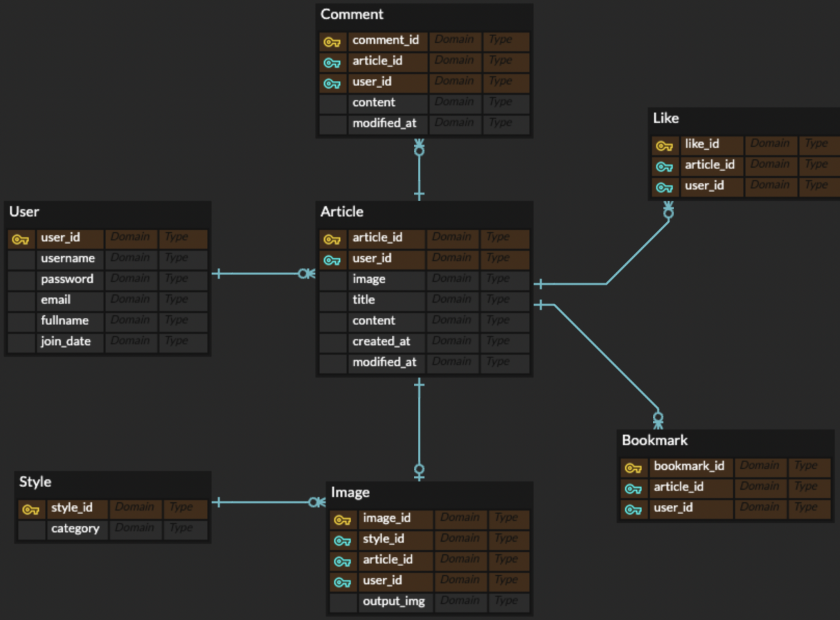Viewport: 840px width, 620px height.
Task: Select the output_img row in Image table
Action: 394,602
